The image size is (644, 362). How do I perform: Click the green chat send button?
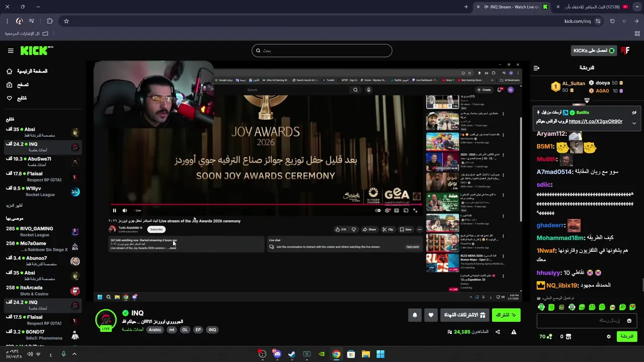(627, 336)
